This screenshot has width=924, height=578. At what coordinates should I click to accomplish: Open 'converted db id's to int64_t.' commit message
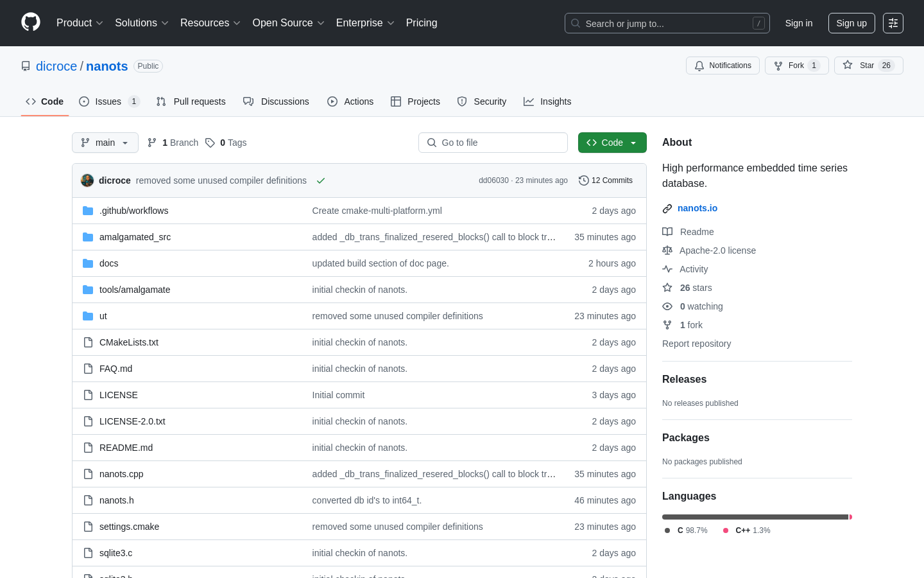tap(367, 500)
